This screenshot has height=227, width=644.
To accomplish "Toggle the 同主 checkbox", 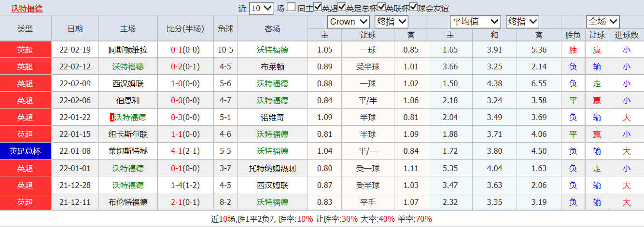I will [291, 7].
